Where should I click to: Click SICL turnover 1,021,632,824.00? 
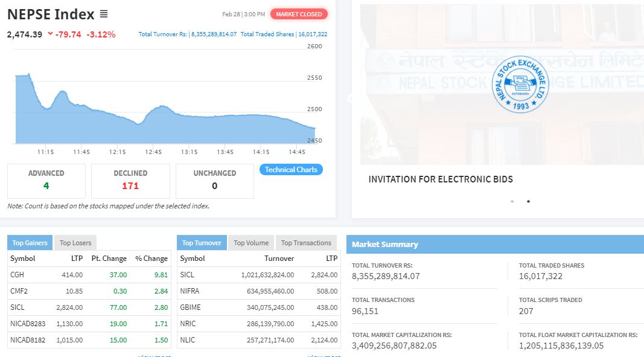click(267, 275)
